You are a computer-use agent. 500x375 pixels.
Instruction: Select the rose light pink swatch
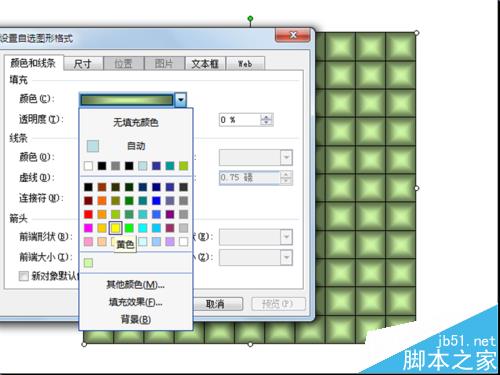88,241
